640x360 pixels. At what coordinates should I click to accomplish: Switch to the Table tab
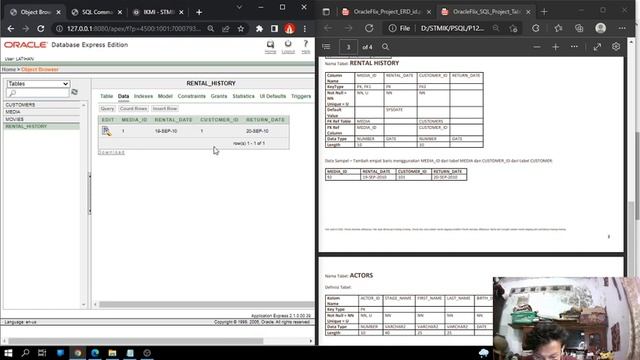tap(106, 96)
